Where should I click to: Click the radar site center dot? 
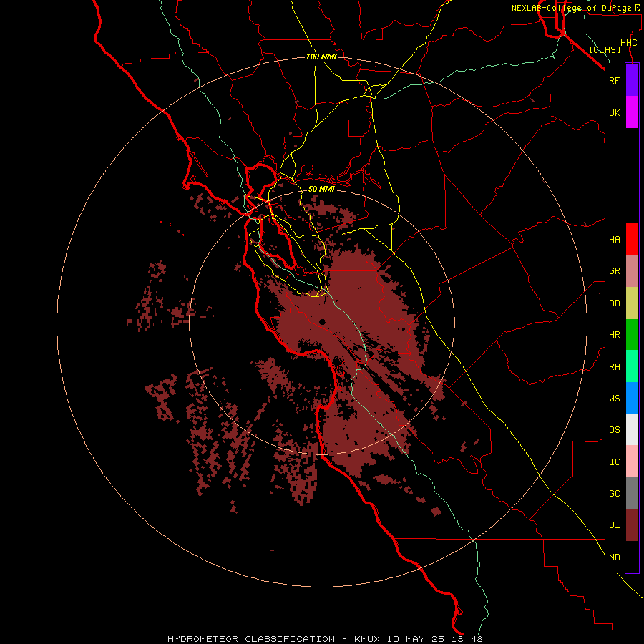321,322
